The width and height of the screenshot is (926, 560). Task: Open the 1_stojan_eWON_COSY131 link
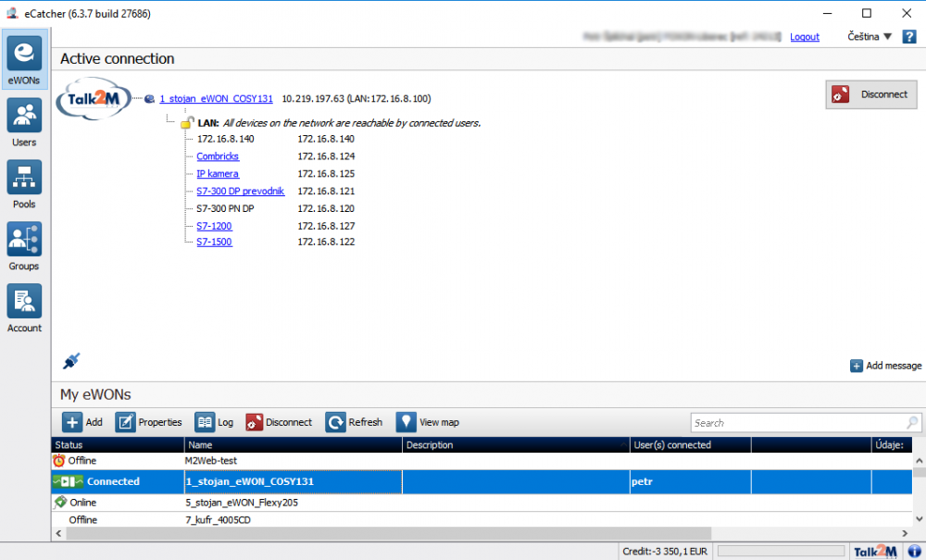(216, 98)
